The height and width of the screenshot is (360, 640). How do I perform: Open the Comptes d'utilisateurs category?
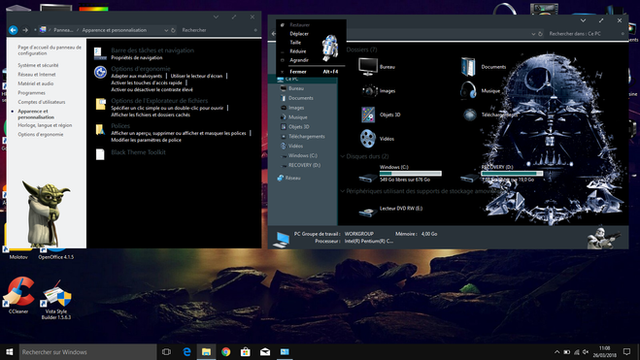41,102
